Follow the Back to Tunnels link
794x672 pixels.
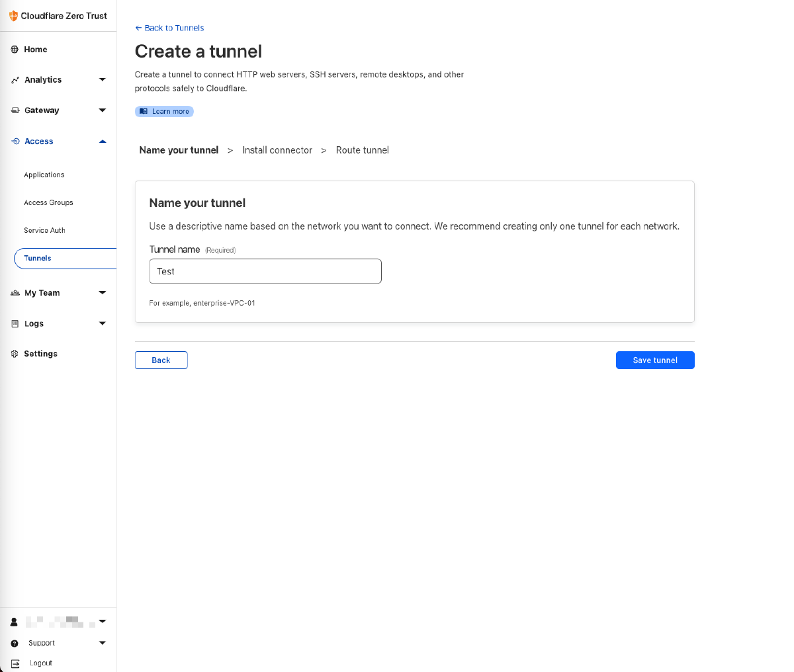169,28
